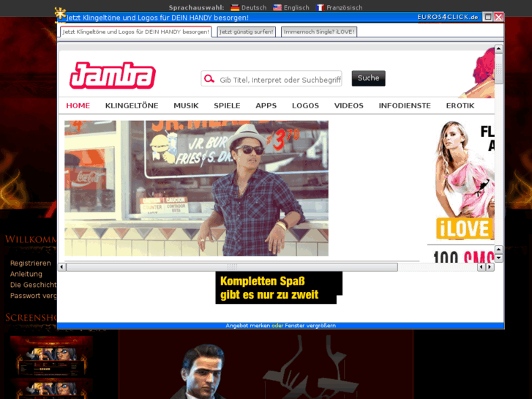The width and height of the screenshot is (532, 399).
Task: Click horizontal scrollbar right arrow
Action: pyautogui.click(x=490, y=267)
